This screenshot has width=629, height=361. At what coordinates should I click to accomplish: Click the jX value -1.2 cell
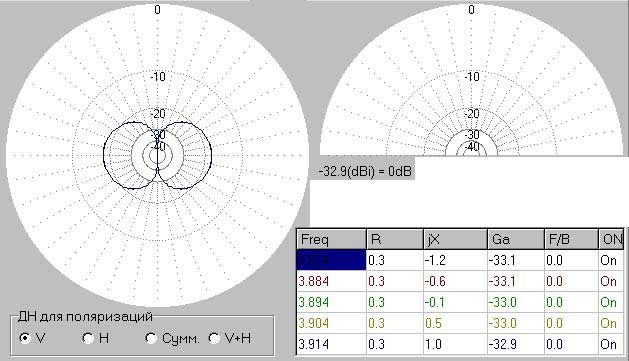point(455,260)
